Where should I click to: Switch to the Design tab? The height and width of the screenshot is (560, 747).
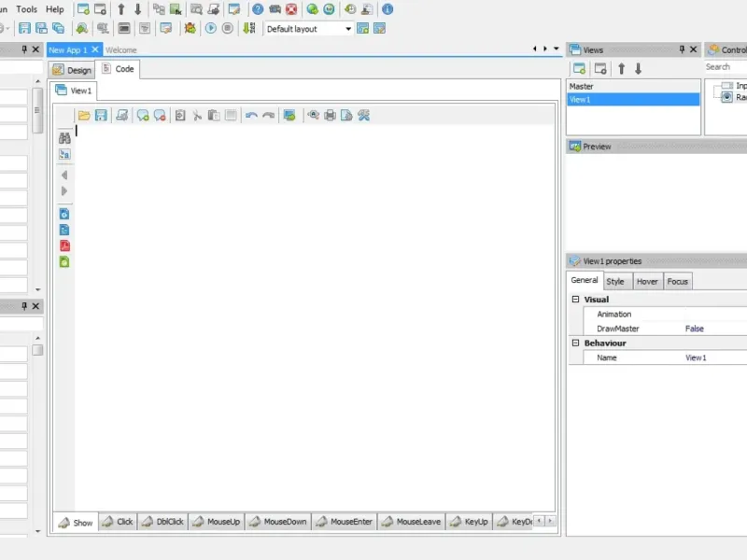[x=72, y=70]
